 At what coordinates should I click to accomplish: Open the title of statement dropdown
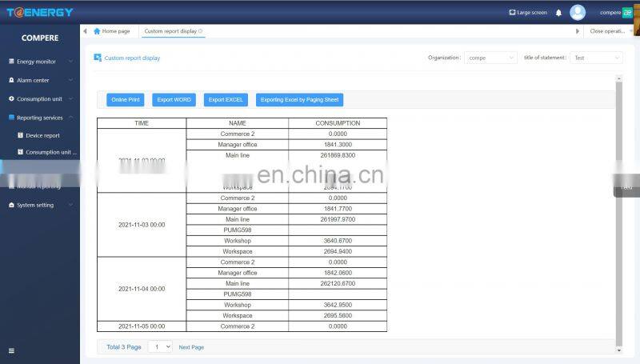595,58
